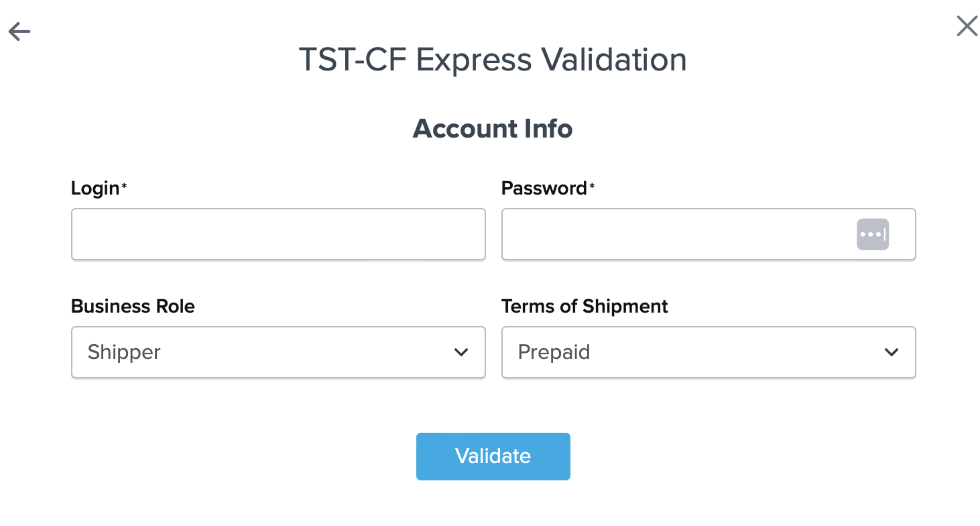Image resolution: width=980 pixels, height=526 pixels.
Task: Focus the Login input field
Action: click(x=278, y=234)
